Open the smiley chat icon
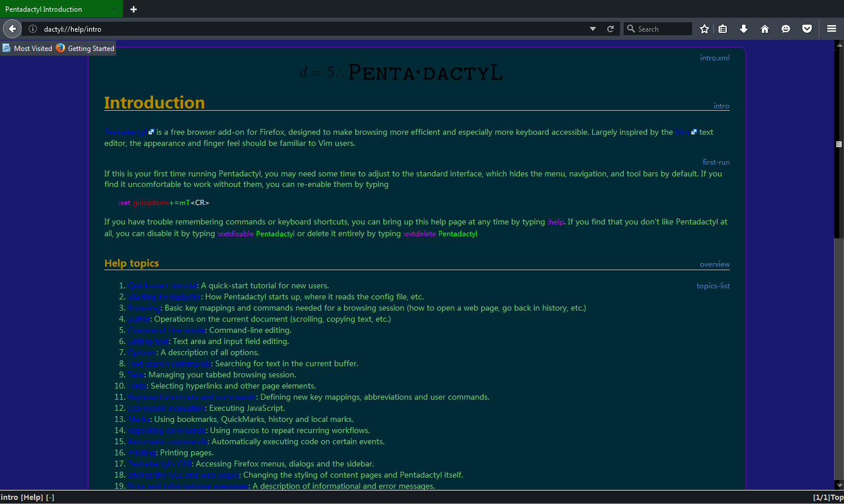 (x=786, y=29)
